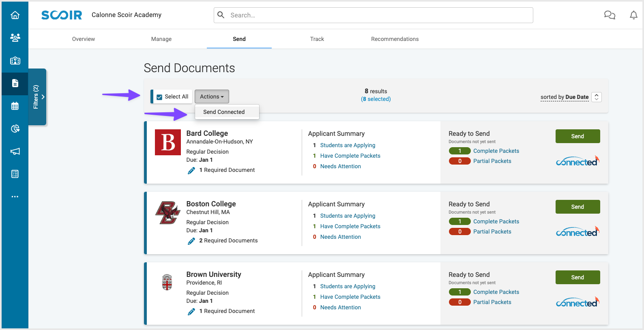
Task: Click Send button for Brown University
Action: point(577,277)
